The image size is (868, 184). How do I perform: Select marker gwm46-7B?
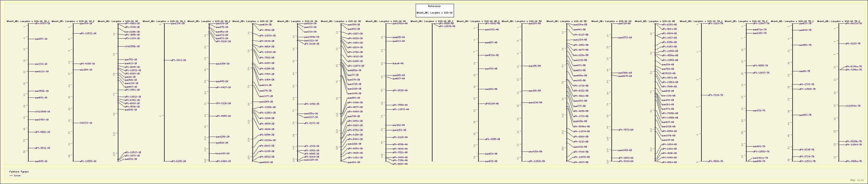click(805, 71)
